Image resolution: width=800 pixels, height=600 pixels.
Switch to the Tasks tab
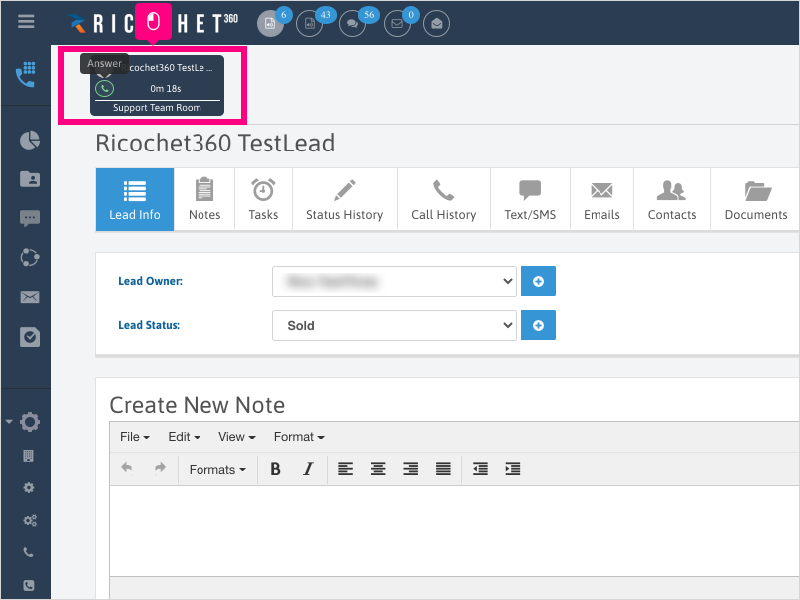point(263,199)
